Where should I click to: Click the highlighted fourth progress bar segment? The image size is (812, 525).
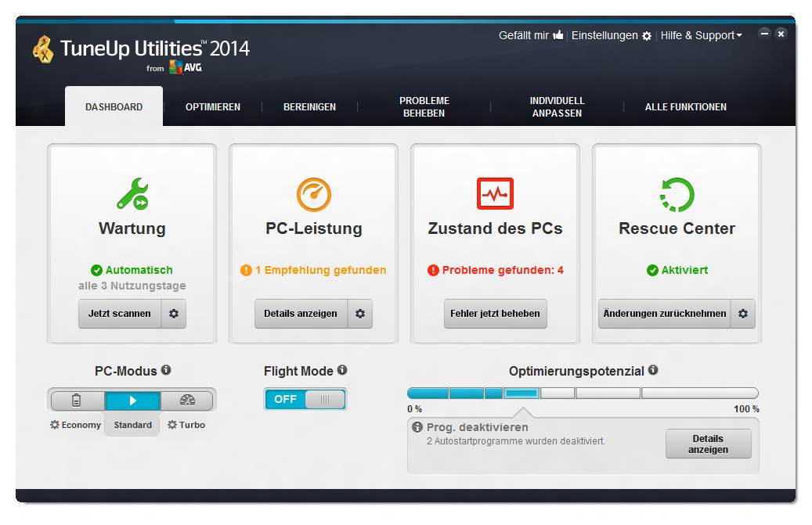pos(521,393)
